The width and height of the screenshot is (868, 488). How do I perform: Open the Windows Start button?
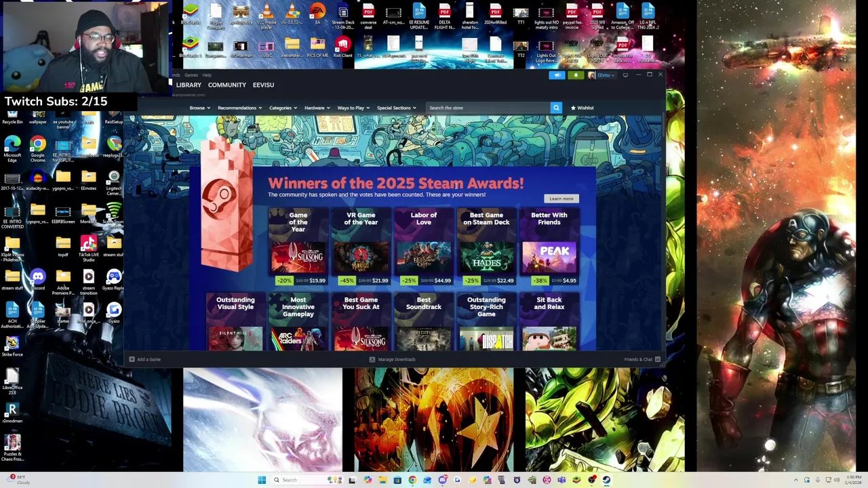262,480
